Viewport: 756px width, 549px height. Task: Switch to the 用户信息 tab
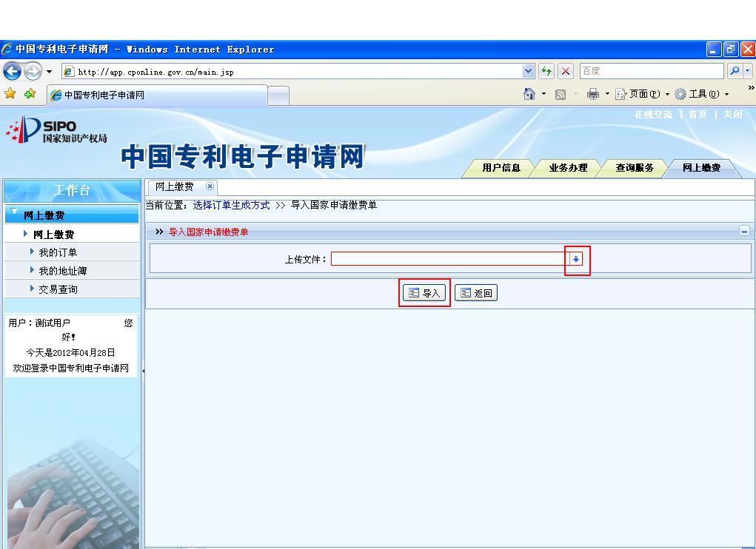click(x=501, y=168)
